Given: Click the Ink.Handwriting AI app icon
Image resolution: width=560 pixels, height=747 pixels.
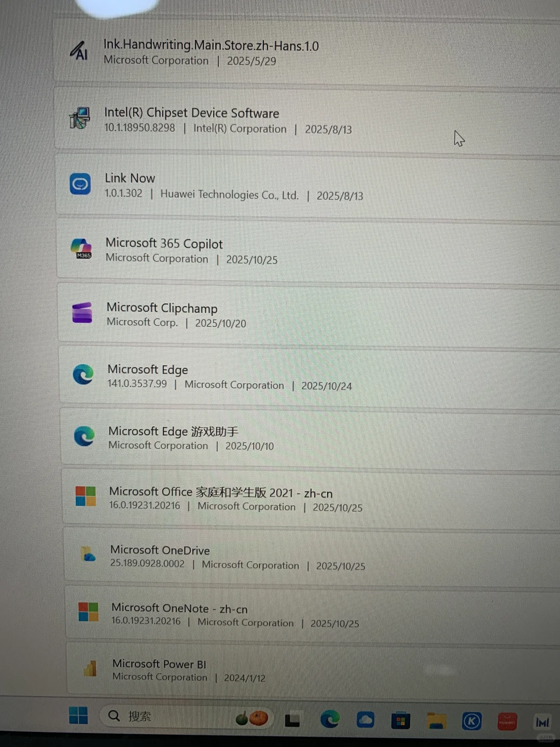Looking at the screenshot, I should (x=79, y=51).
